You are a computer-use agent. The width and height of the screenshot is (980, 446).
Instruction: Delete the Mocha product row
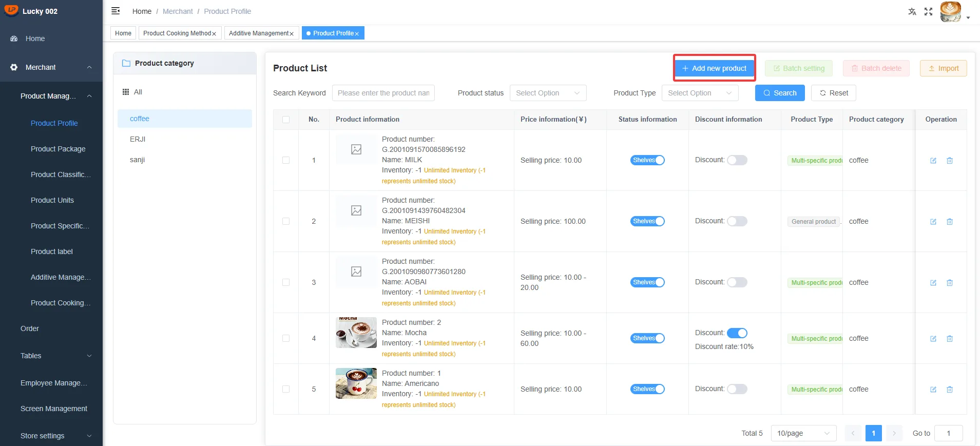coord(950,339)
